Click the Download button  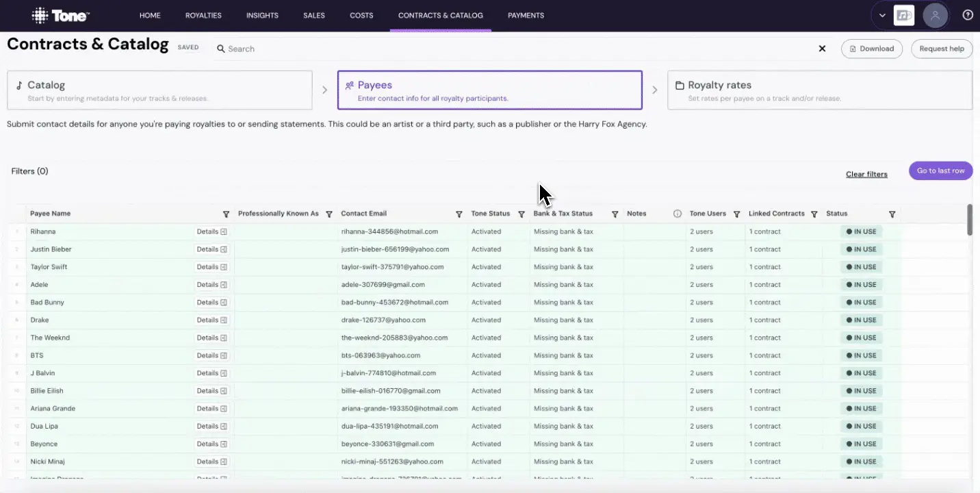[x=872, y=49]
